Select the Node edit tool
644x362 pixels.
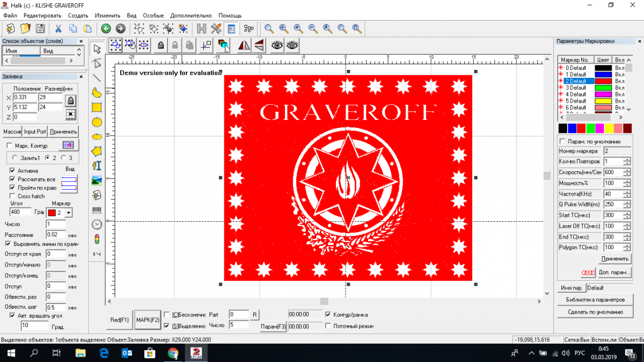[x=97, y=64]
